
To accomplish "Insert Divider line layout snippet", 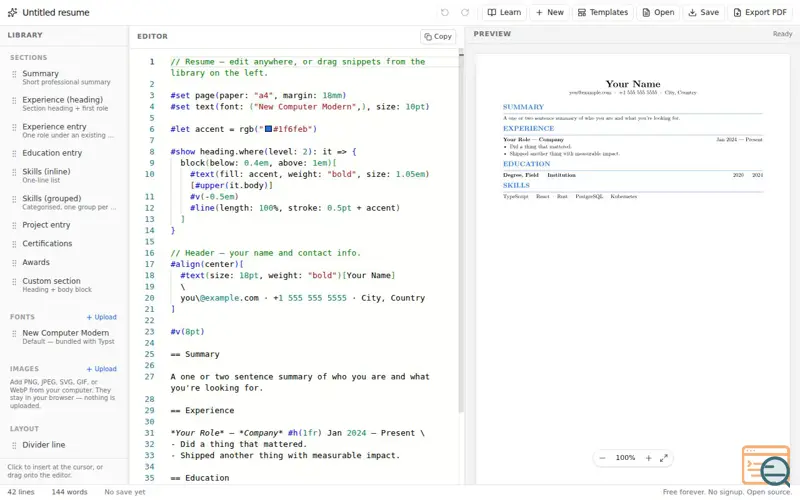I will (x=64, y=445).
